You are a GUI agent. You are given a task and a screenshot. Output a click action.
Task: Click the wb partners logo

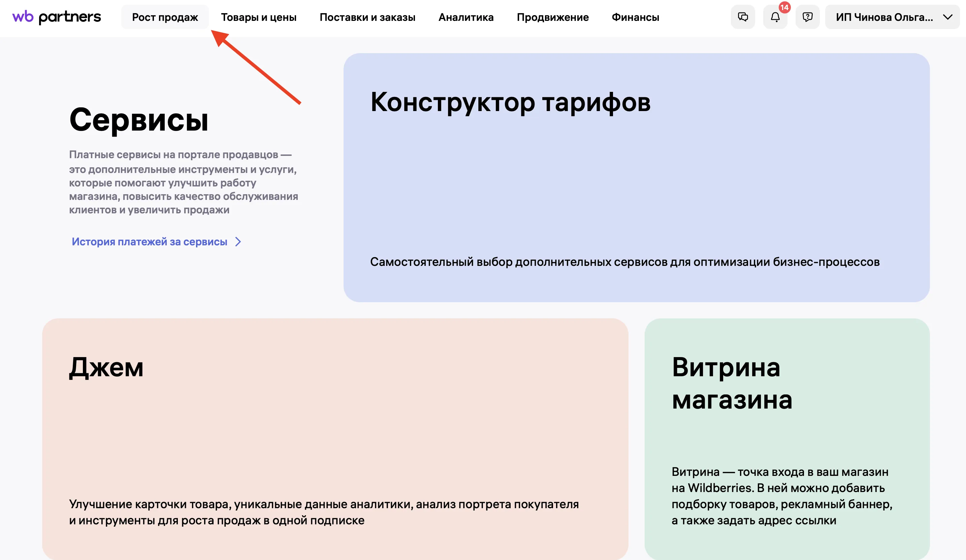point(57,17)
